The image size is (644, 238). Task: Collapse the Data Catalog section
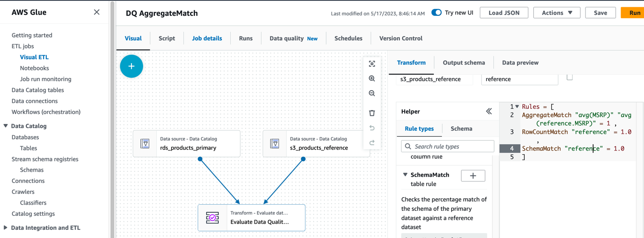5,126
